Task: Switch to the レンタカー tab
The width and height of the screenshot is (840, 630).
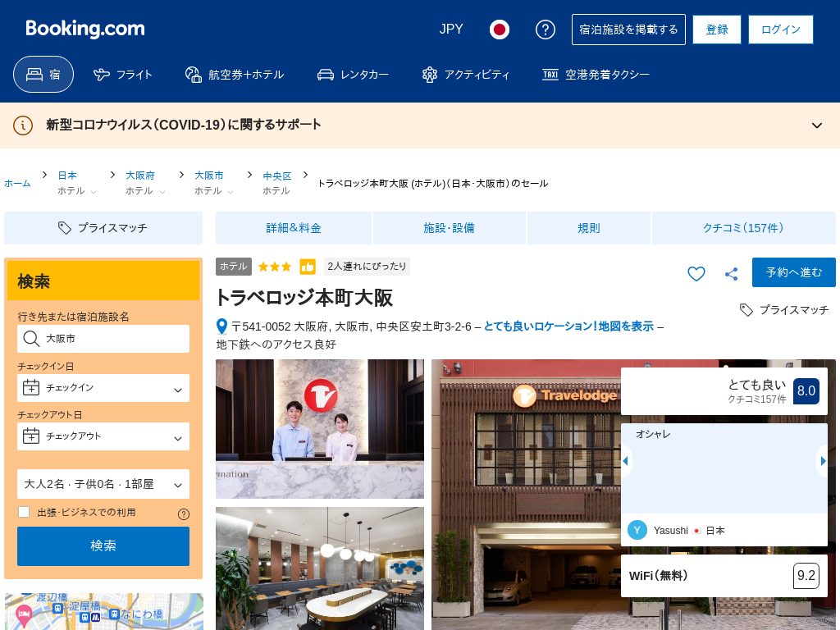Action: coord(353,75)
